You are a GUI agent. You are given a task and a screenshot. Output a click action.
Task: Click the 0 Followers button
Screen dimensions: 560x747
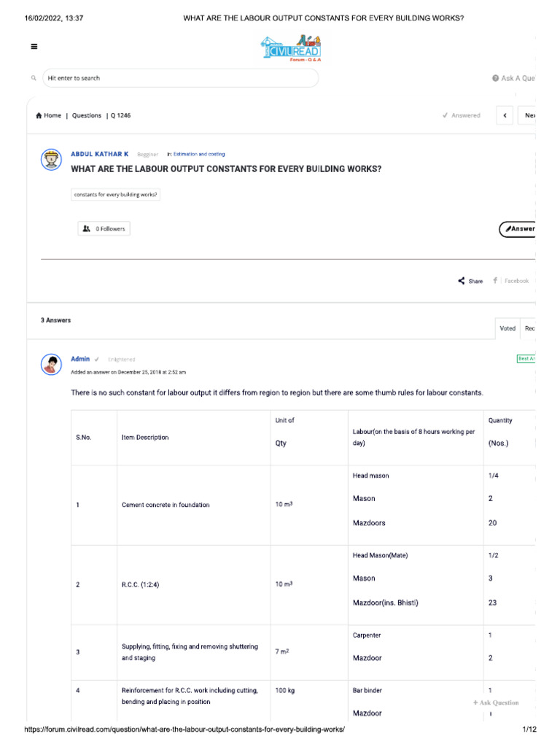click(x=104, y=229)
